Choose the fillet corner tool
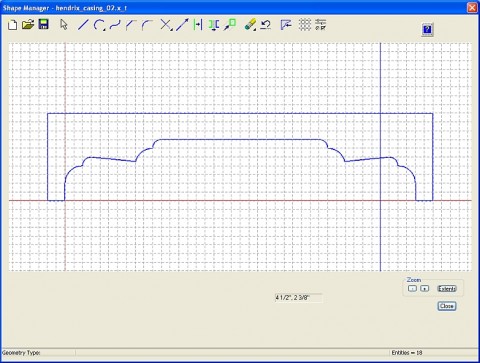480x363 pixels. [x=147, y=25]
